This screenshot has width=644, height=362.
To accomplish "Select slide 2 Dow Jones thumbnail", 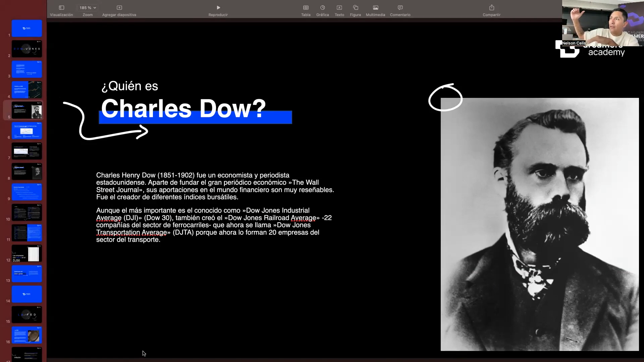I will (x=27, y=49).
